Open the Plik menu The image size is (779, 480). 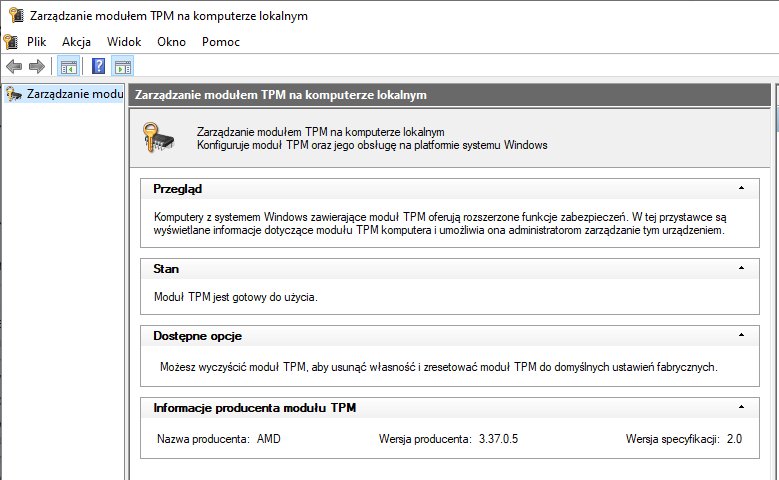pyautogui.click(x=37, y=42)
